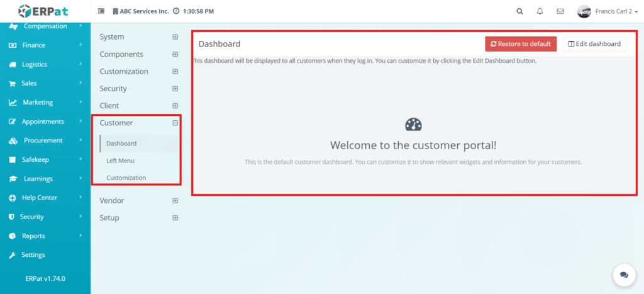Expand the Vendor section
This screenshot has width=644, height=294.
pos(175,201)
